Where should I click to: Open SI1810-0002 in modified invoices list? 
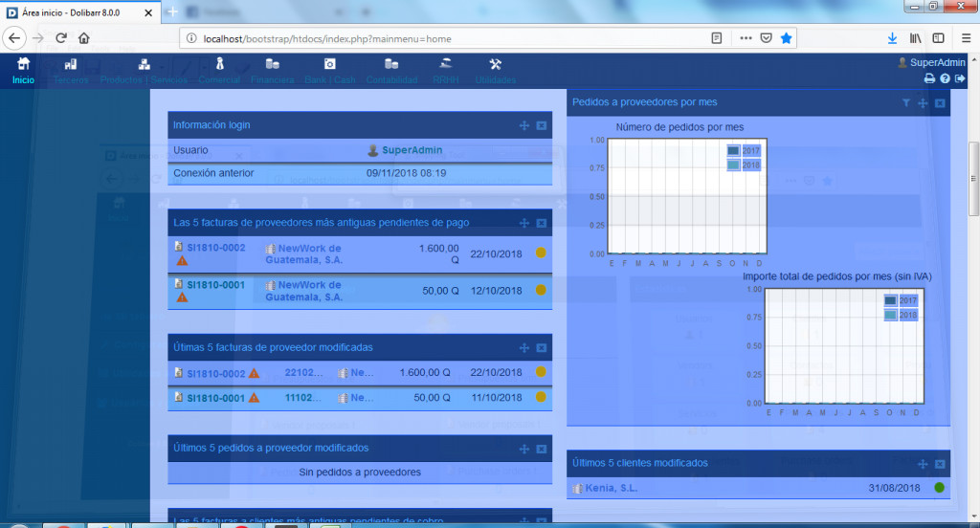coord(216,374)
